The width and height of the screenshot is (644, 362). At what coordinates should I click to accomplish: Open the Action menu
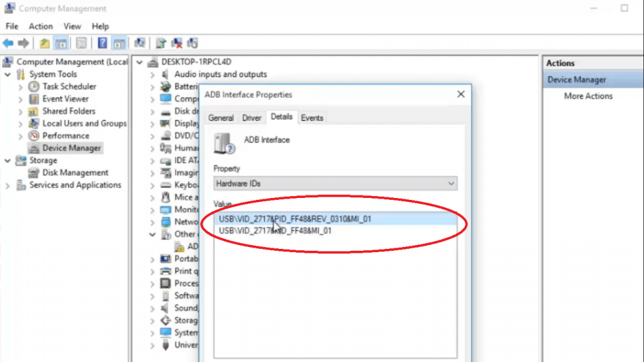(41, 26)
